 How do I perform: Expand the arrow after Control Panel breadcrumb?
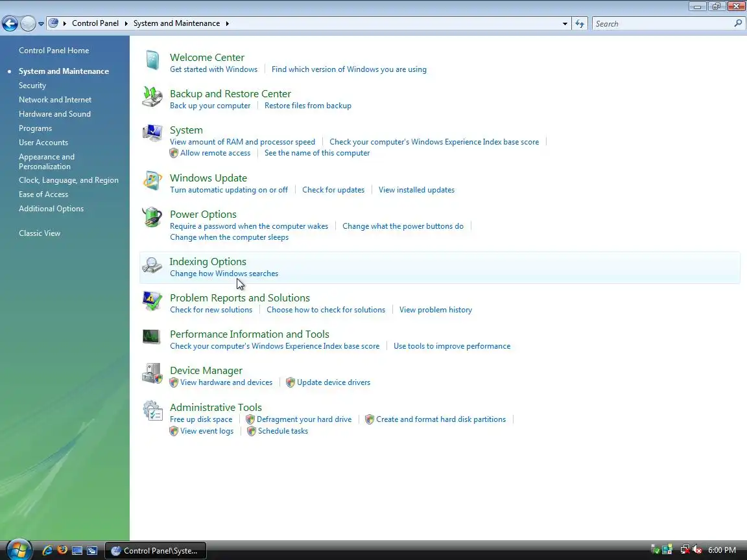[x=126, y=23]
